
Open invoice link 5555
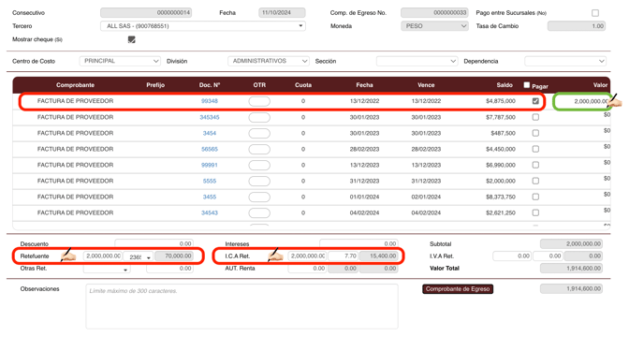210,181
